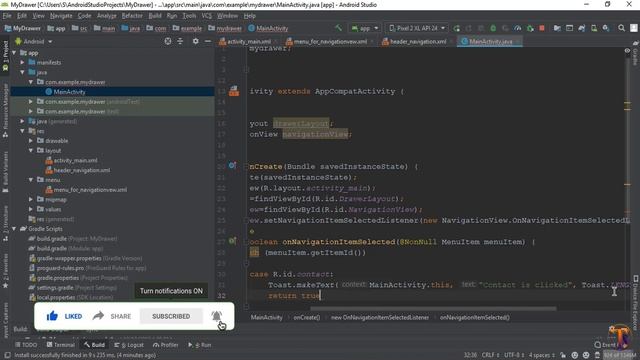640x360 pixels.
Task: Click scroll-from-source target icon in Project panel
Action: pyautogui.click(x=168, y=41)
